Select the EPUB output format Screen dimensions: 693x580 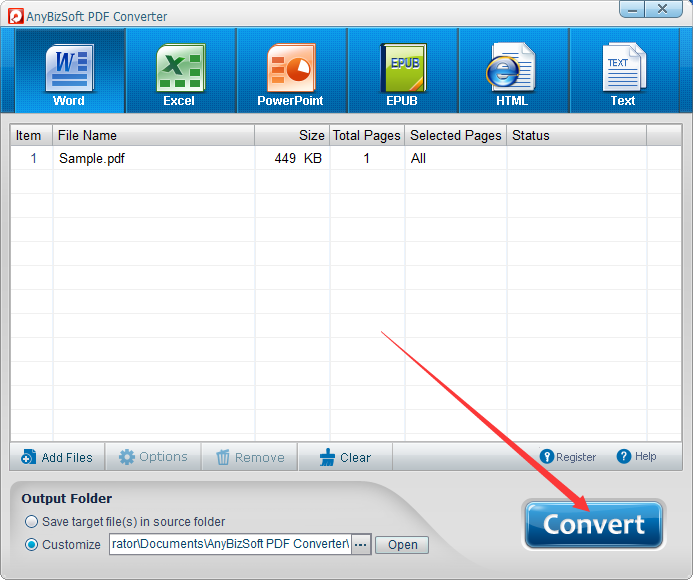click(x=402, y=71)
